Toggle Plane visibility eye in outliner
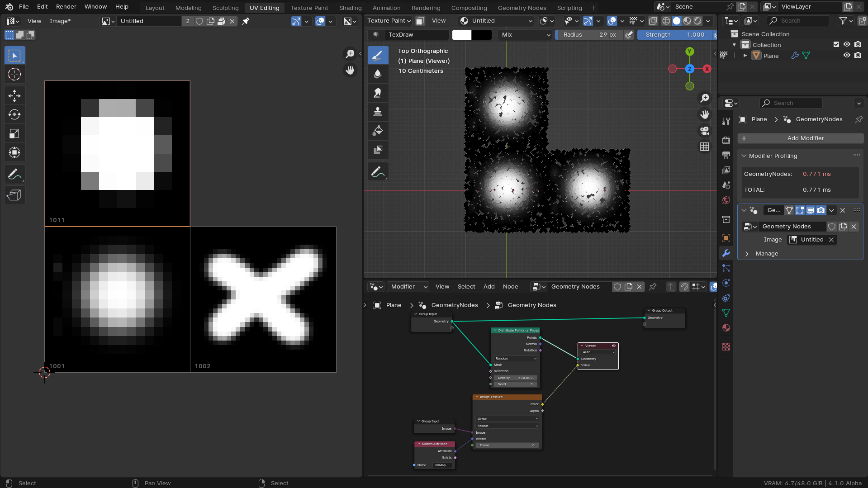The height and width of the screenshot is (488, 868). click(x=847, y=56)
